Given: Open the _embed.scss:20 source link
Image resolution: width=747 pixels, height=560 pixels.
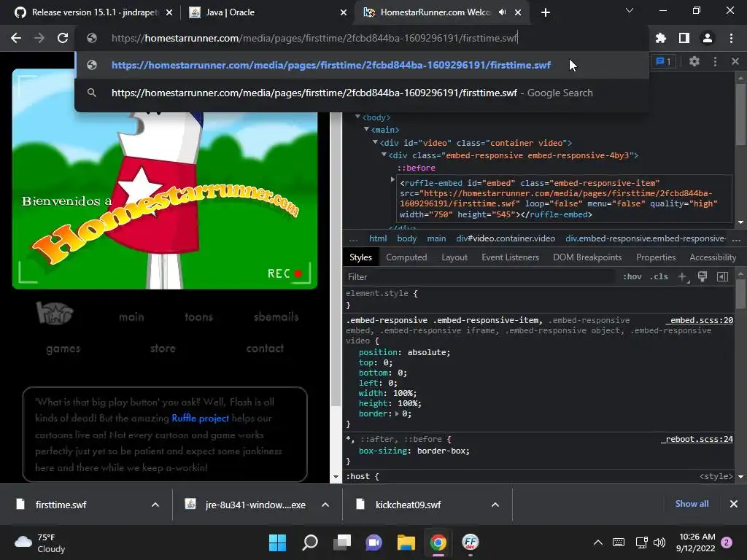Looking at the screenshot, I should [700, 320].
